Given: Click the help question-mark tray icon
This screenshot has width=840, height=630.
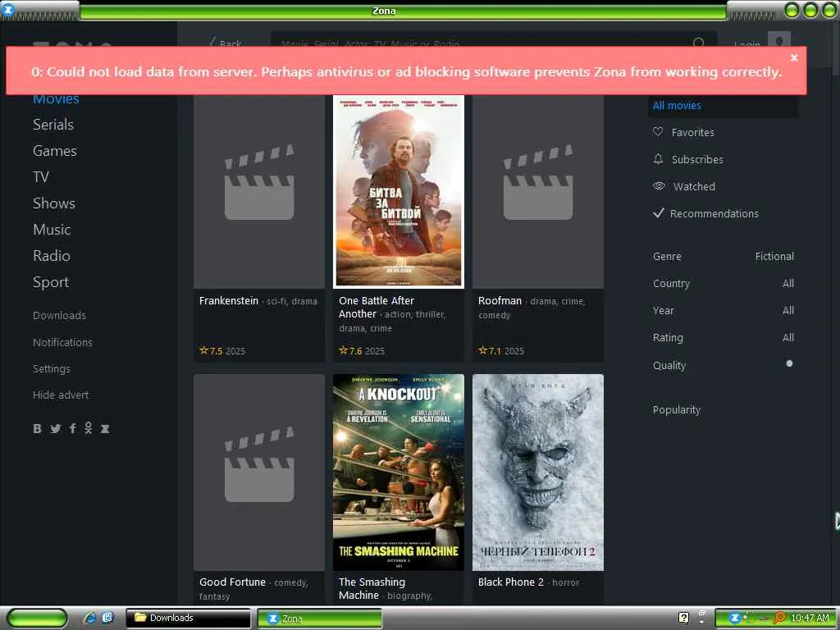Looking at the screenshot, I should tap(683, 619).
